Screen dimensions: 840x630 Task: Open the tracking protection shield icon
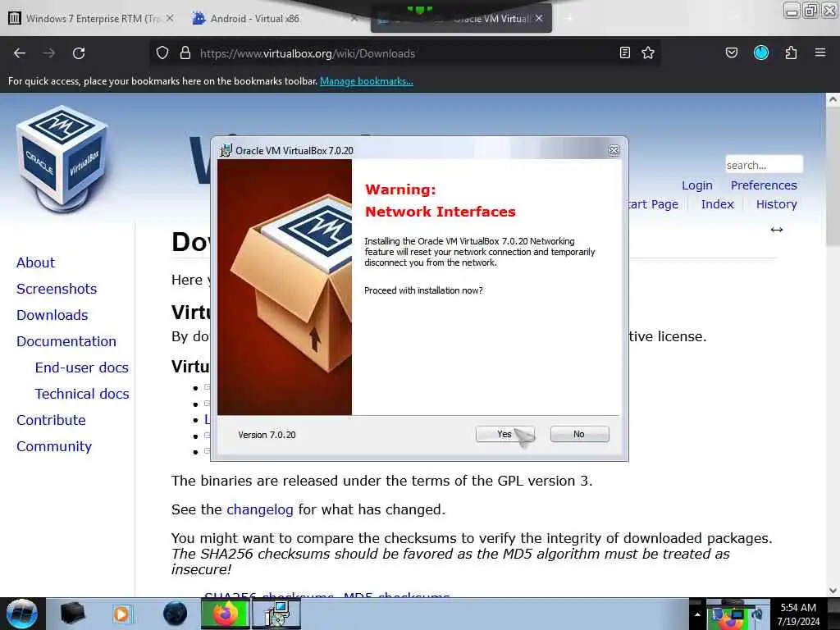pos(162,53)
